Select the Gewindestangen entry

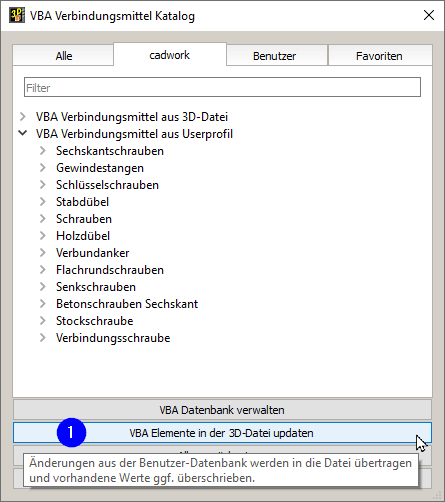click(x=100, y=168)
